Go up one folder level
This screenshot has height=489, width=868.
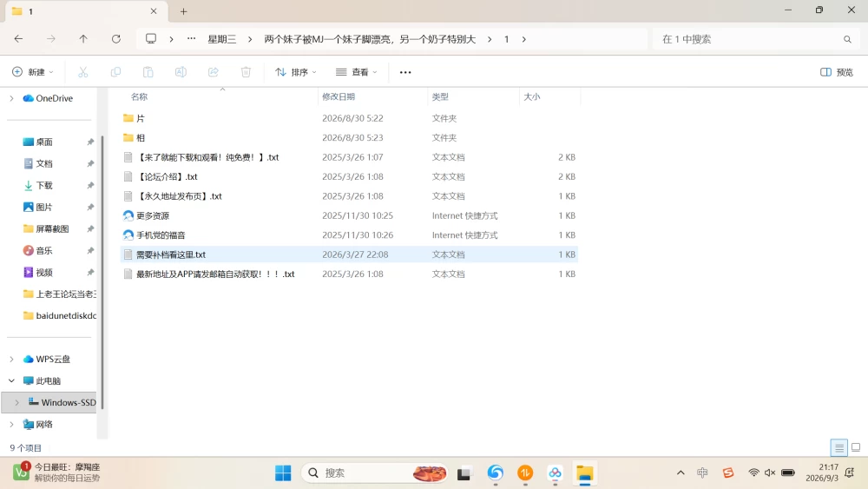coord(83,39)
